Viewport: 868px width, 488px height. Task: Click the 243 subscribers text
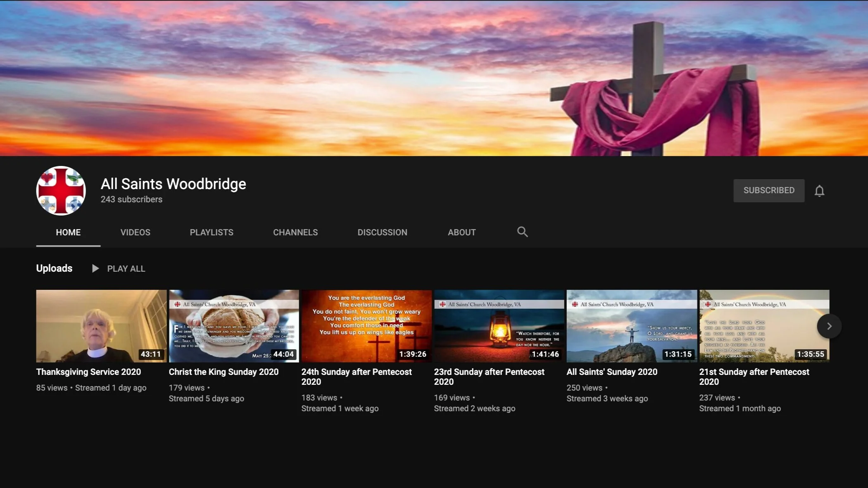[131, 199]
